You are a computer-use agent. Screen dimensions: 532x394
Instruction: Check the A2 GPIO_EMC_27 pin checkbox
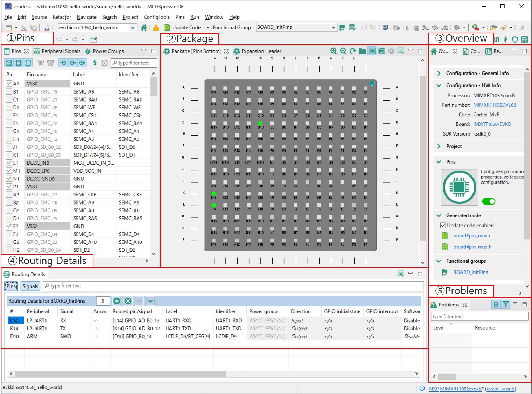pos(9,194)
